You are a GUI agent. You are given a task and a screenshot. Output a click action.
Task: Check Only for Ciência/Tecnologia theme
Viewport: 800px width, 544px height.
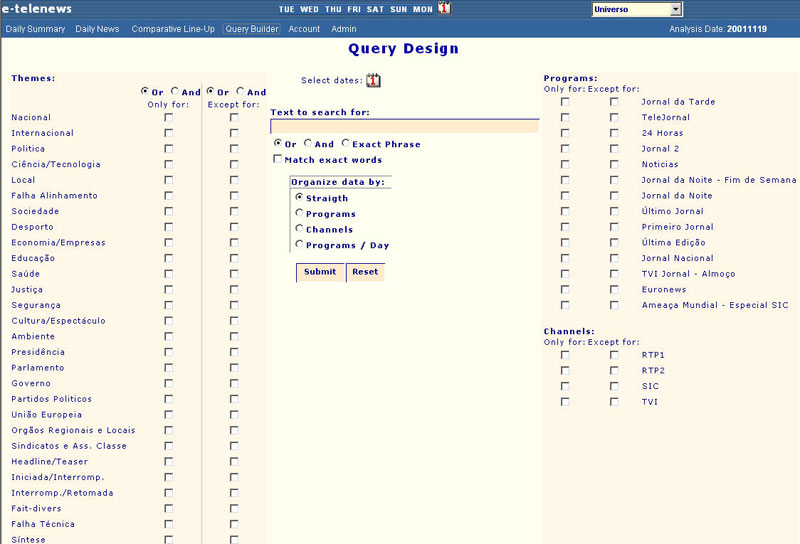169,164
